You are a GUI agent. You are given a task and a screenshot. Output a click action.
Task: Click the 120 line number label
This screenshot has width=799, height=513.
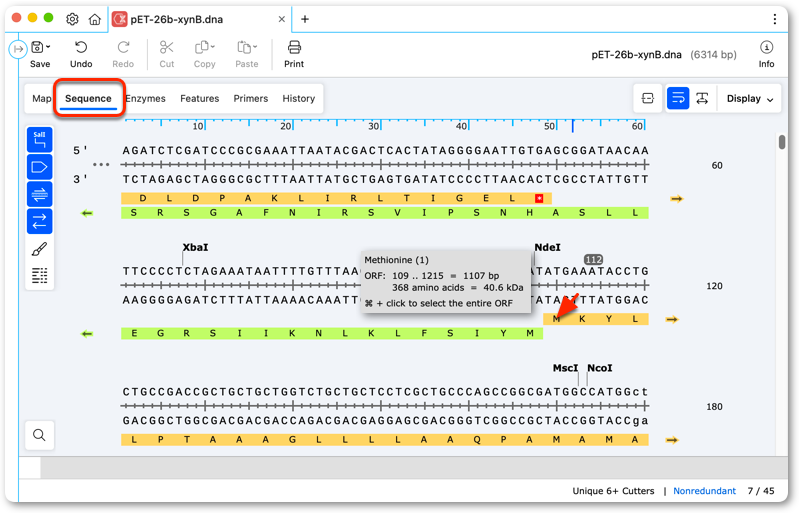click(714, 286)
